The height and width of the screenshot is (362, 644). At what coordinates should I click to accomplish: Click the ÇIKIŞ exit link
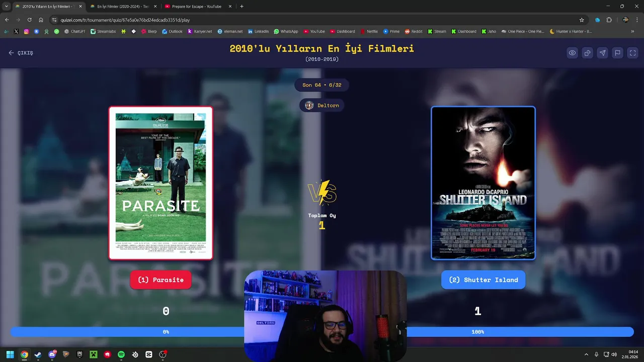[x=21, y=53]
